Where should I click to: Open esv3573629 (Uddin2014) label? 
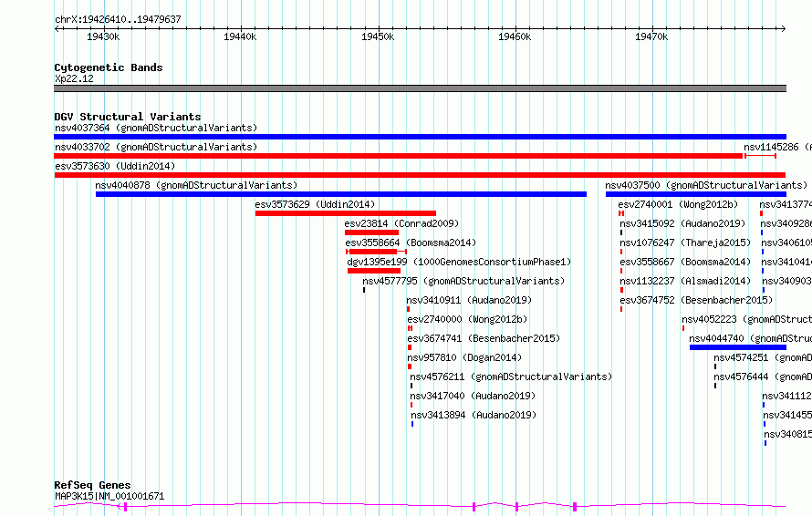pyautogui.click(x=315, y=204)
